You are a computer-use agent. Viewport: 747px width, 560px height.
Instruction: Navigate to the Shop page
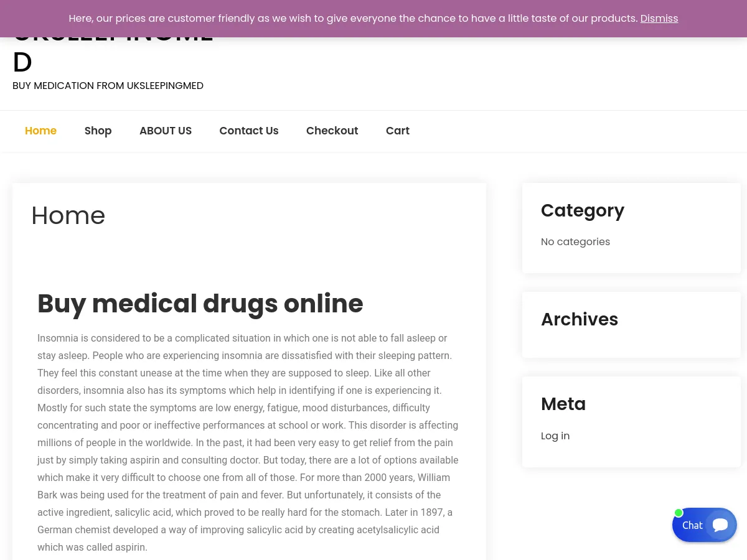[x=98, y=131]
